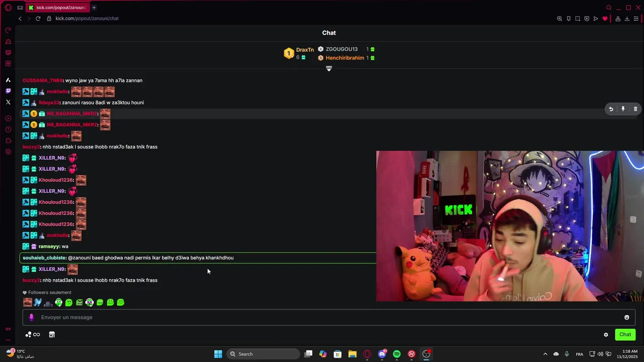Insert the first face emote quick pick

pyautogui.click(x=28, y=302)
